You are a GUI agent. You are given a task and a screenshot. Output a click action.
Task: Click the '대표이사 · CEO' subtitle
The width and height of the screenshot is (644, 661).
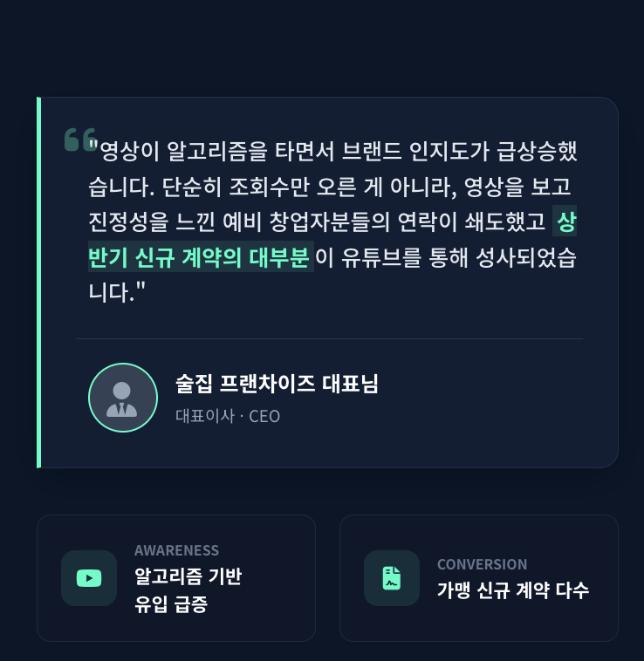[x=228, y=416]
